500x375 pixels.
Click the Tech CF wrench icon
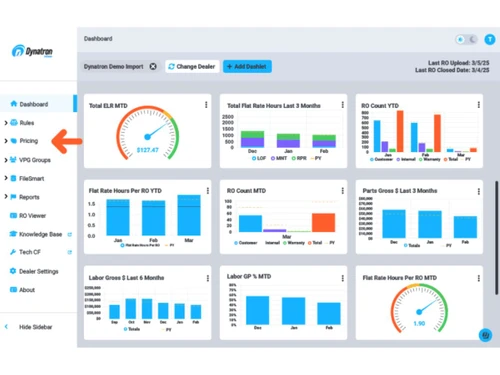pyautogui.click(x=13, y=252)
